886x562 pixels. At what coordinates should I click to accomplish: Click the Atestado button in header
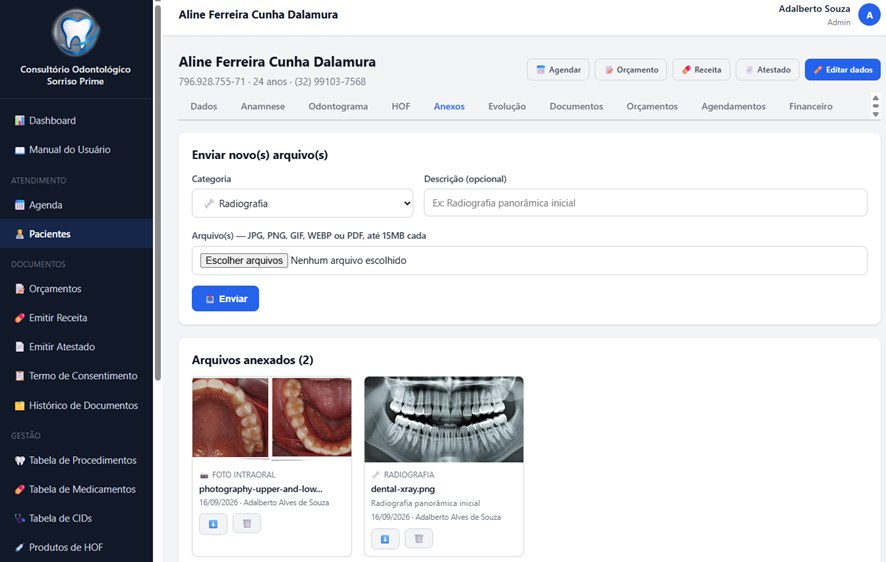click(x=768, y=69)
